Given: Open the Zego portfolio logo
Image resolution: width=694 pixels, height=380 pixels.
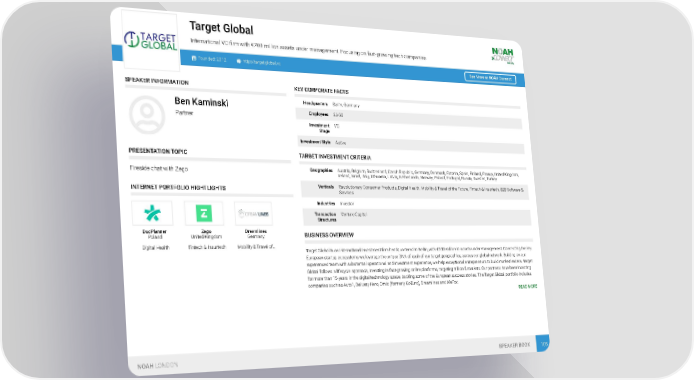Looking at the screenshot, I should pyautogui.click(x=204, y=214).
